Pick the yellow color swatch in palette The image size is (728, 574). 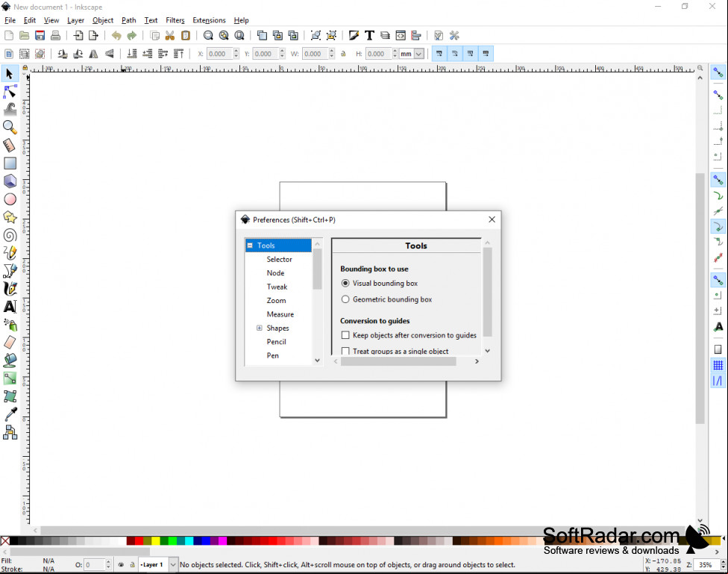tap(156, 540)
